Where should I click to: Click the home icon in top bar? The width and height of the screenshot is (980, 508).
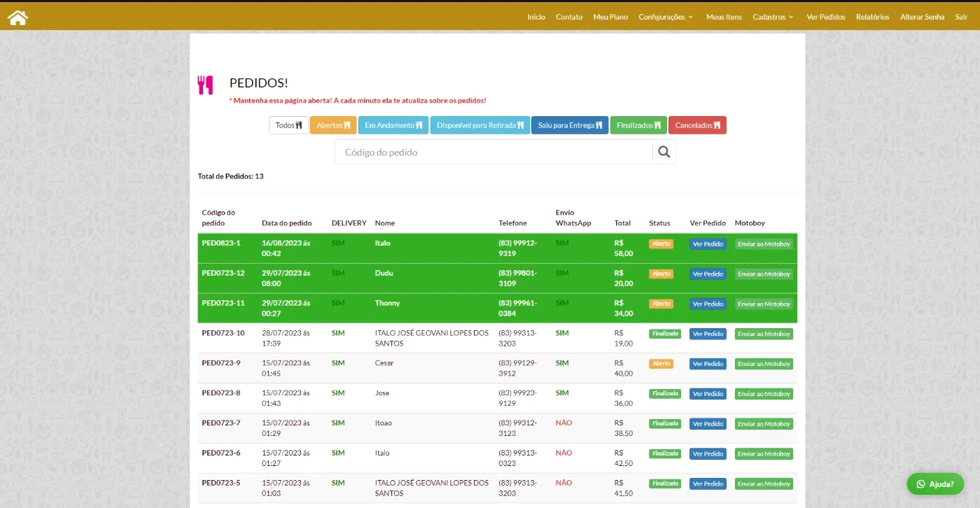[x=17, y=17]
